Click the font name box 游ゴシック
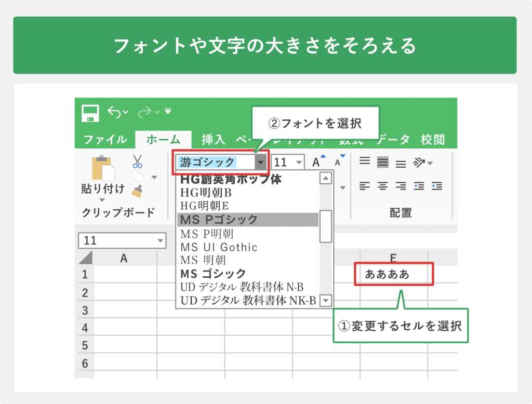This screenshot has height=404, width=532. pos(215,162)
